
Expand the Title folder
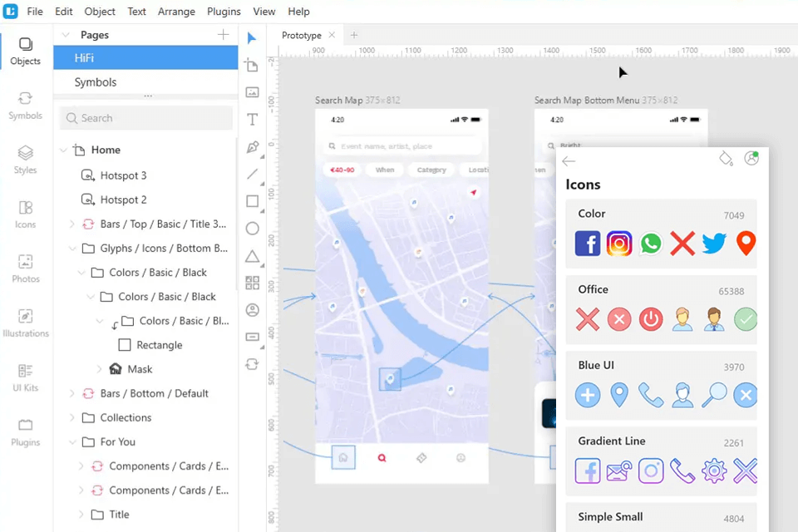pos(81,515)
